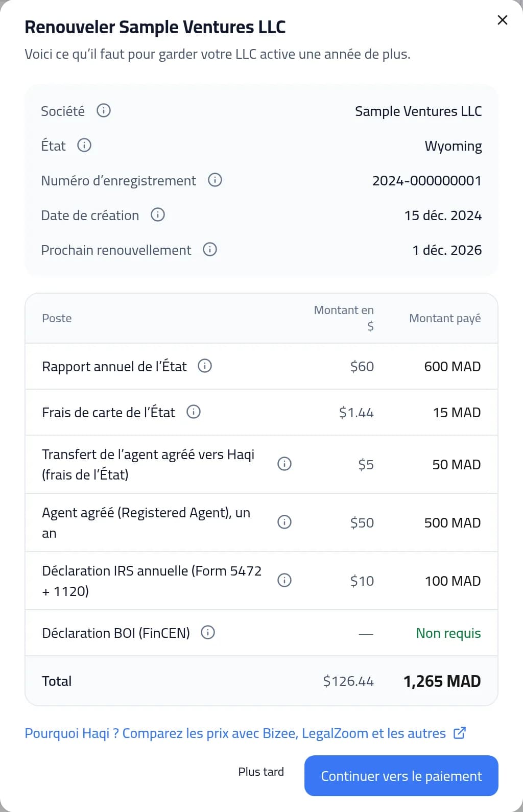Screen dimensions: 523x812
Task: Click the $10 IRS declaration dollar amount
Action: [x=362, y=581]
